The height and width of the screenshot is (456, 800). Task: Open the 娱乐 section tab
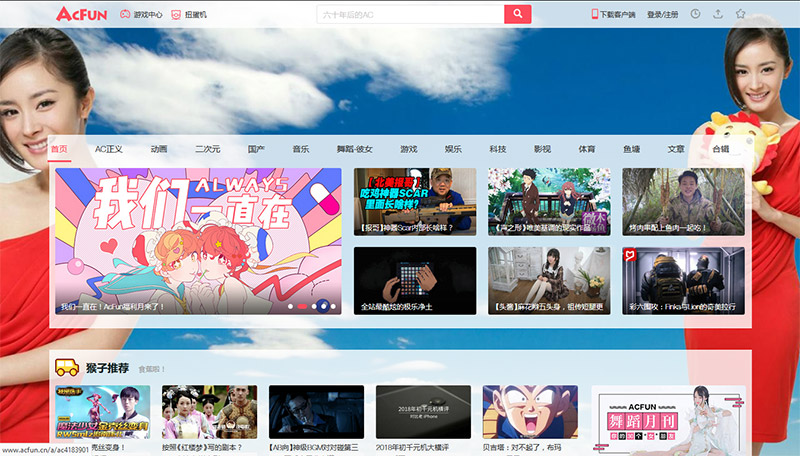click(x=453, y=149)
